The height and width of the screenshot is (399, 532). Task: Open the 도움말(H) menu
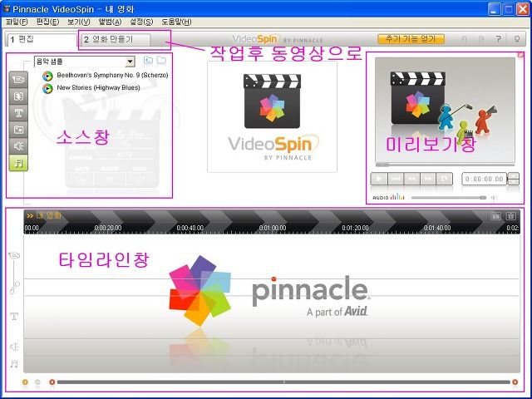176,22
